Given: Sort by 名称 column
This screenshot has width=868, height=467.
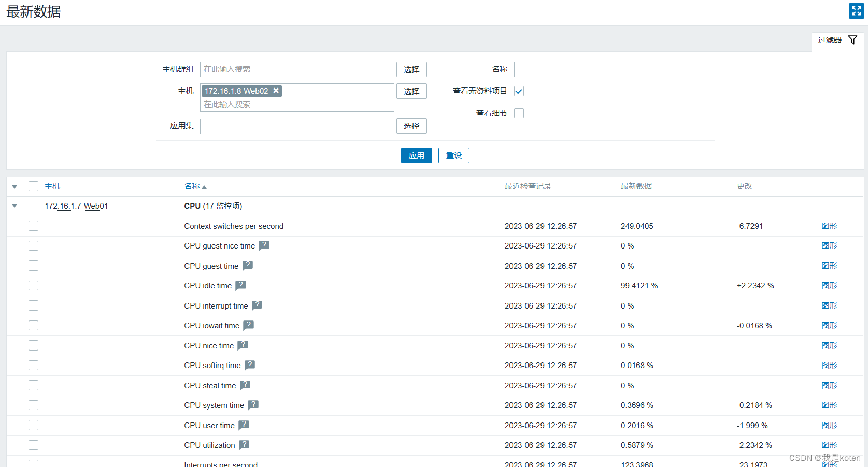Looking at the screenshot, I should coord(195,186).
